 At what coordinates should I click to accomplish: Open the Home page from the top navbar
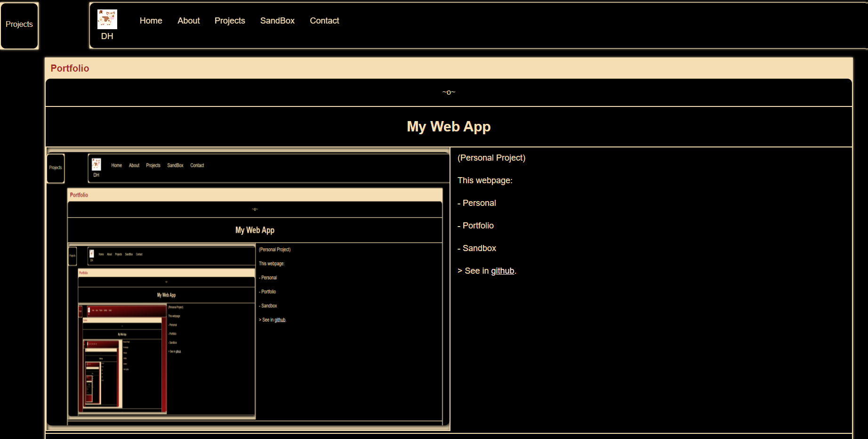(x=151, y=21)
